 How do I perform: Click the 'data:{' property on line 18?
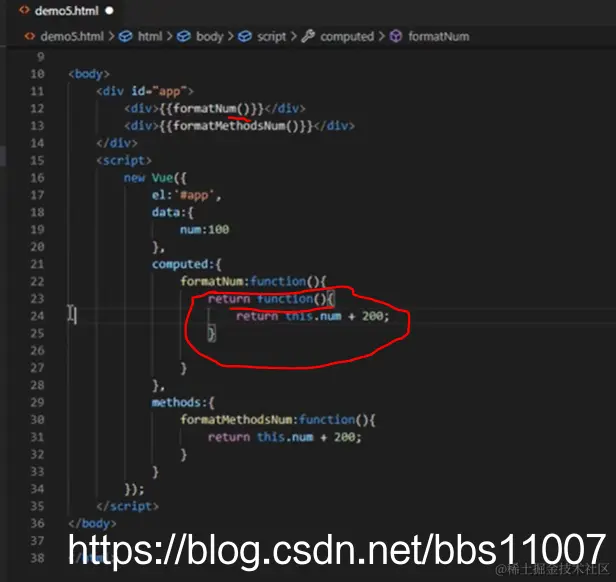pos(172,212)
